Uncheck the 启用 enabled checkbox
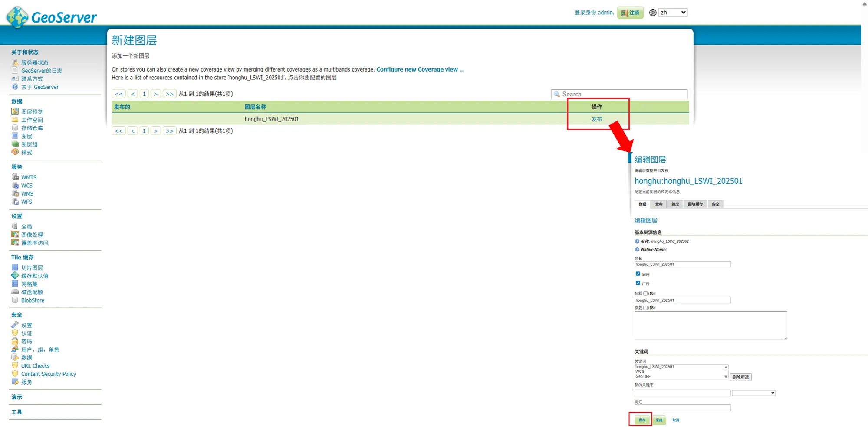 pos(638,274)
